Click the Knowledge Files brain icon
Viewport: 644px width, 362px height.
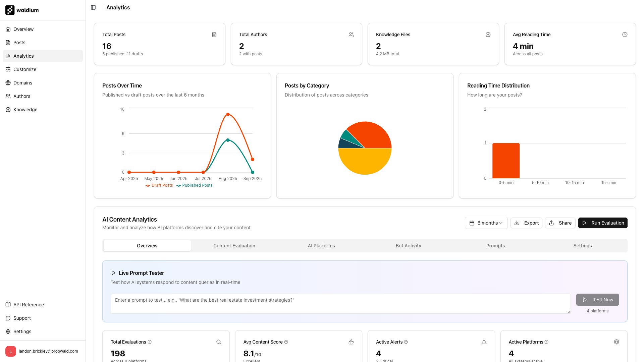tap(488, 35)
